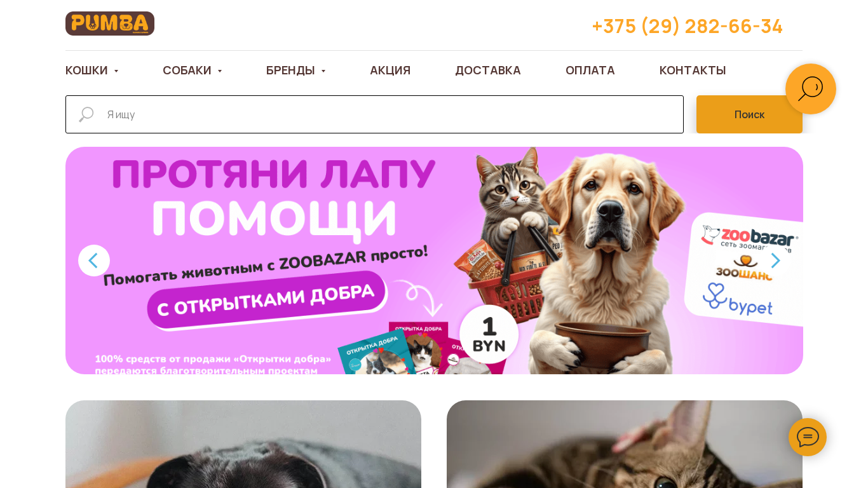Go to previous banner slide

tap(94, 261)
